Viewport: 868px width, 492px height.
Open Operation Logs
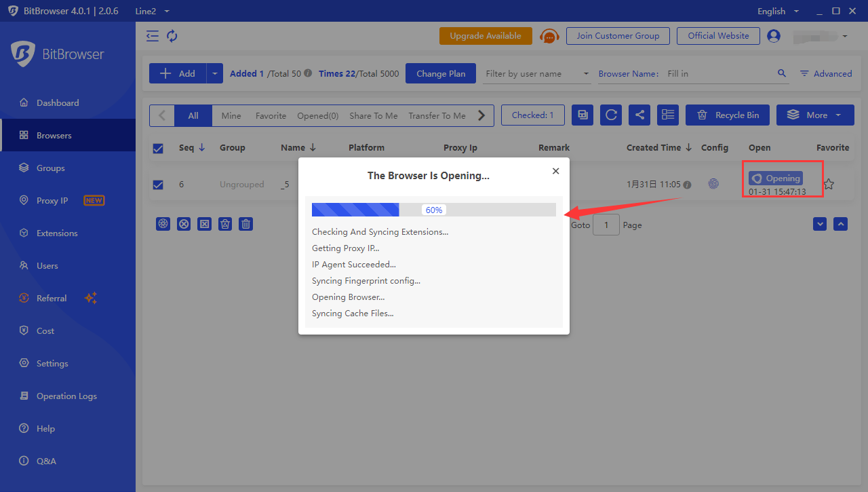(68, 396)
